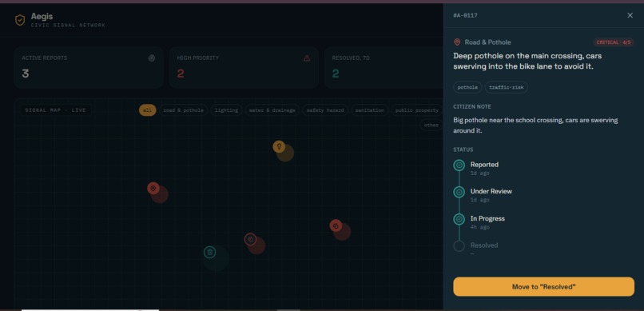
Task: Click report ID #A-0117 text
Action: [x=465, y=16]
